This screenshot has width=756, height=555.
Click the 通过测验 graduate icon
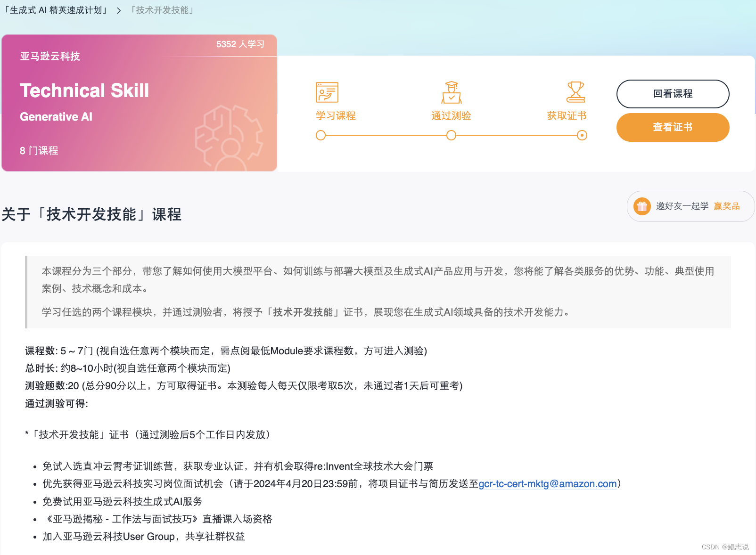tap(452, 92)
